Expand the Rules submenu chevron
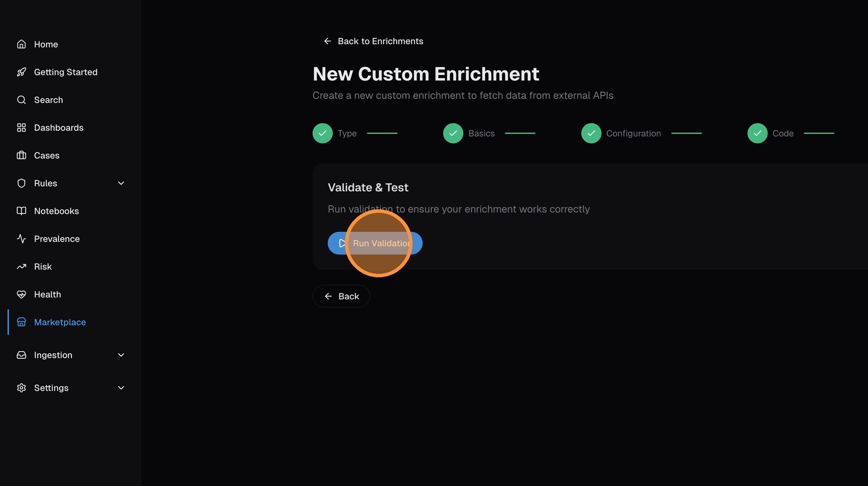This screenshot has width=868, height=486. click(x=121, y=183)
